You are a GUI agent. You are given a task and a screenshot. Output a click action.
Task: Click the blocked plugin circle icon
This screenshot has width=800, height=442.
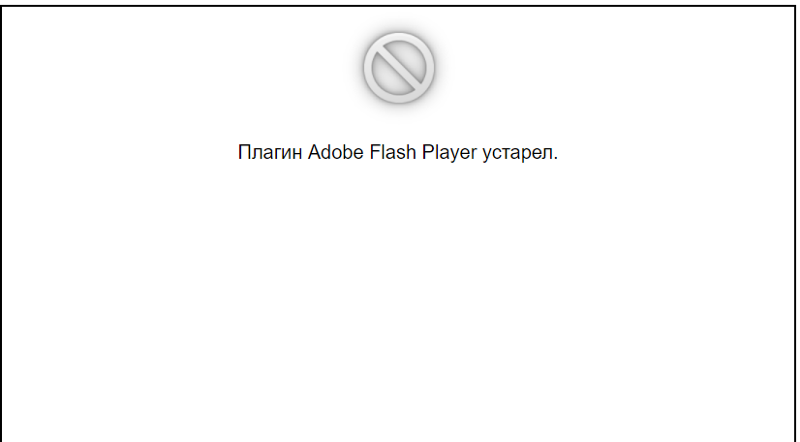(x=398, y=68)
